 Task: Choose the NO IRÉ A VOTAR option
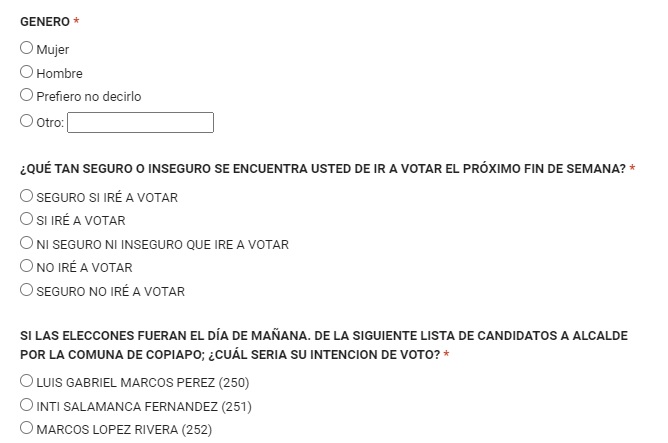26,266
